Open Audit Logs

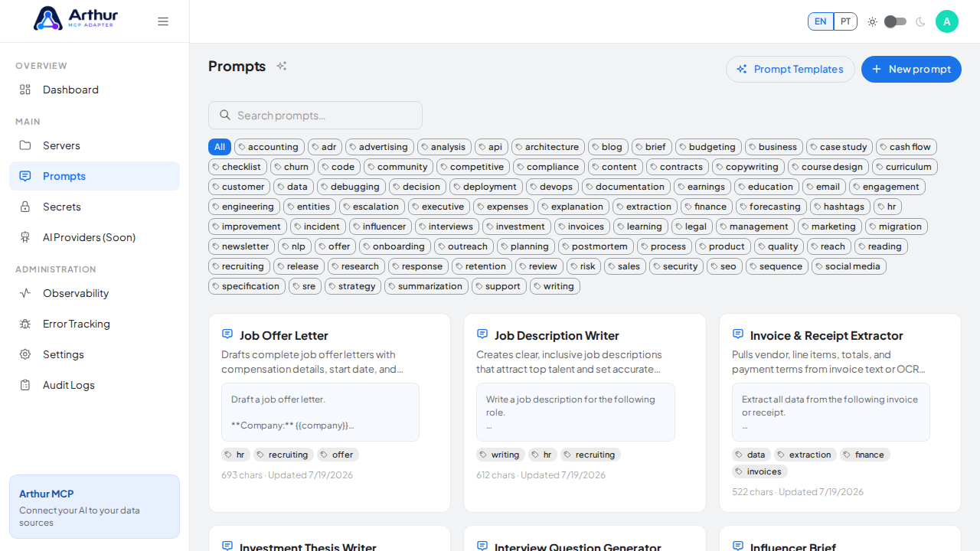(x=94, y=385)
